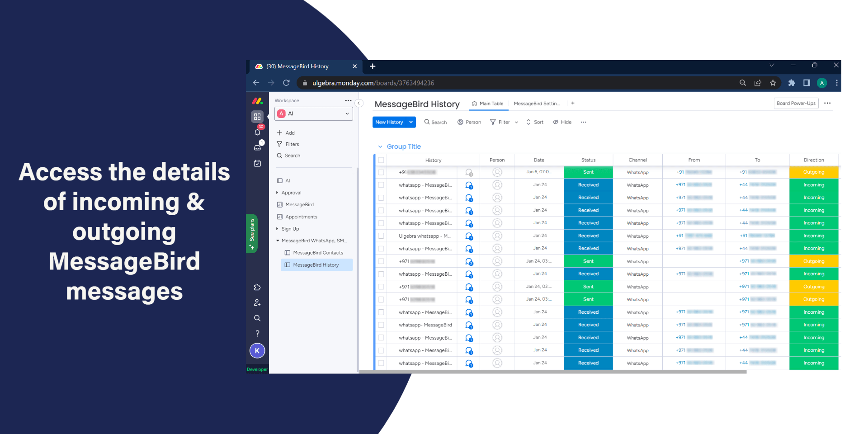This screenshot has height=434, width=868.
Task: Open the AI workspace dropdown
Action: point(313,113)
